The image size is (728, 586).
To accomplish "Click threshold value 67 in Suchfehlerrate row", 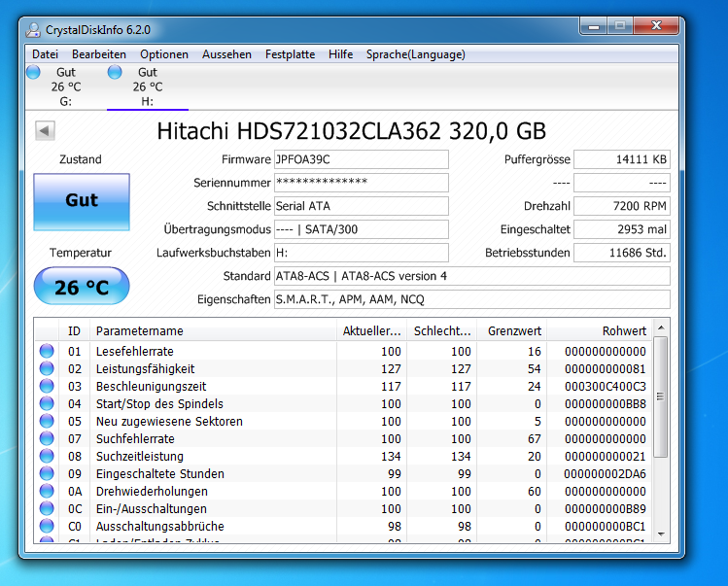I will click(x=534, y=439).
